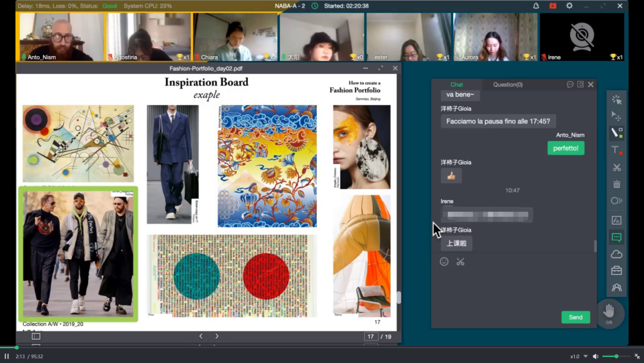Select the eraser tool
644x363 pixels.
(617, 201)
